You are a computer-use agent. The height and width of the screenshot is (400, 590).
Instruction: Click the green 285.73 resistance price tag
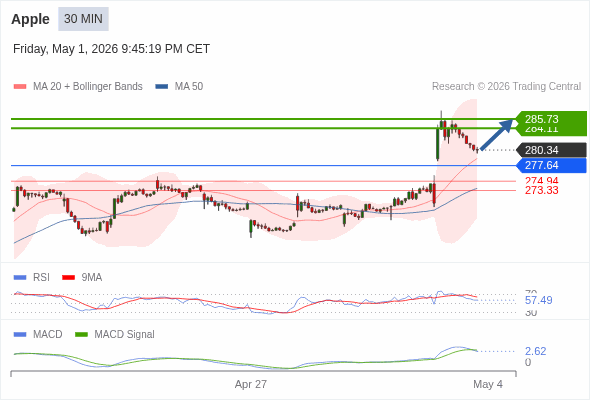[552, 119]
